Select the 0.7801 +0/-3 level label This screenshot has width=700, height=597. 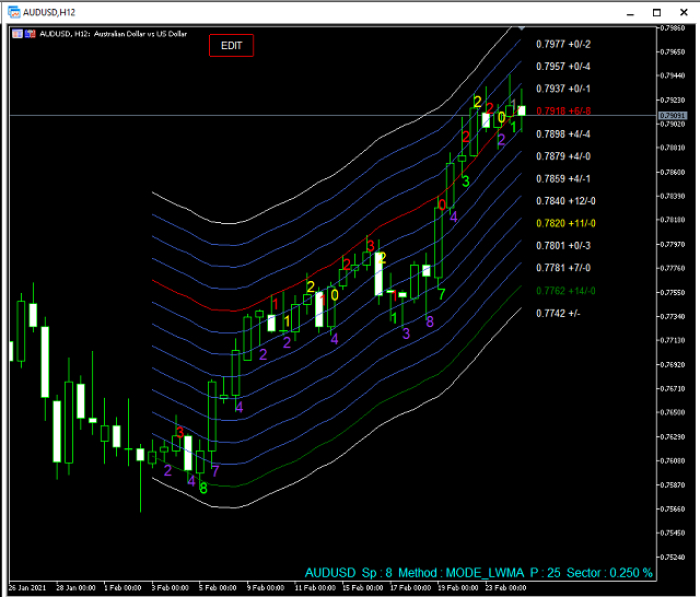[563, 246]
